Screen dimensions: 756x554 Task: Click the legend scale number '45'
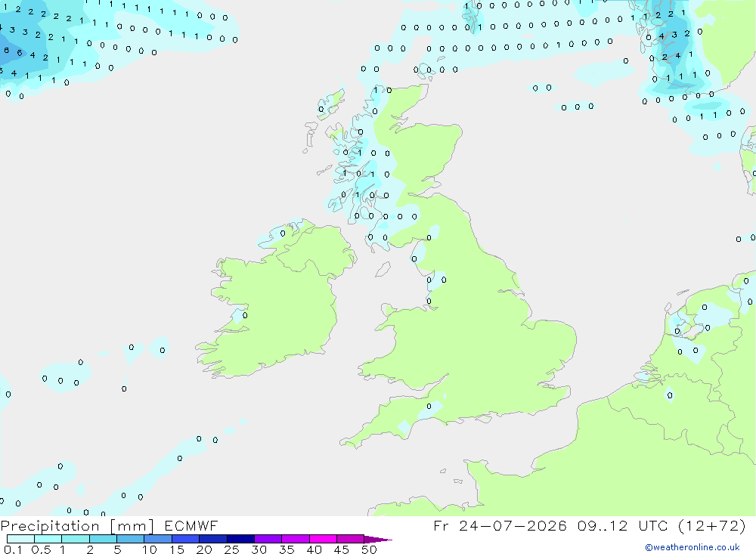tap(342, 549)
